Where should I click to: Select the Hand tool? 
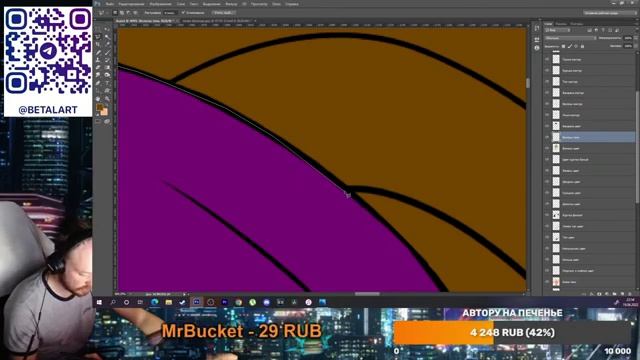click(x=98, y=98)
